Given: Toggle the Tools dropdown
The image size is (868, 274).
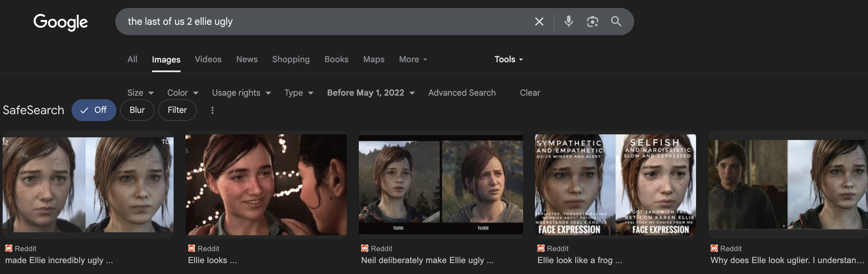Looking at the screenshot, I should pos(509,59).
